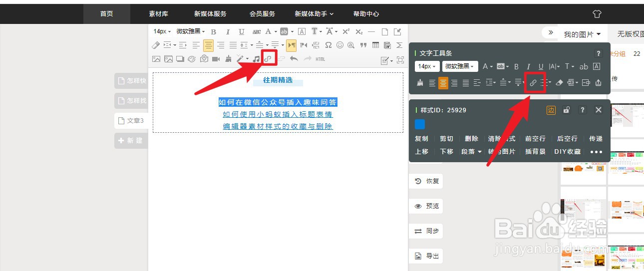The image size is (644, 271).
Task: Click the insert table icon
Action: click(375, 45)
